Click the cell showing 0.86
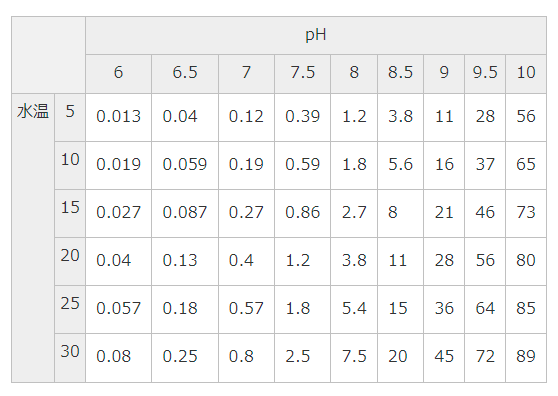Image resolution: width=558 pixels, height=396 pixels. 302,213
